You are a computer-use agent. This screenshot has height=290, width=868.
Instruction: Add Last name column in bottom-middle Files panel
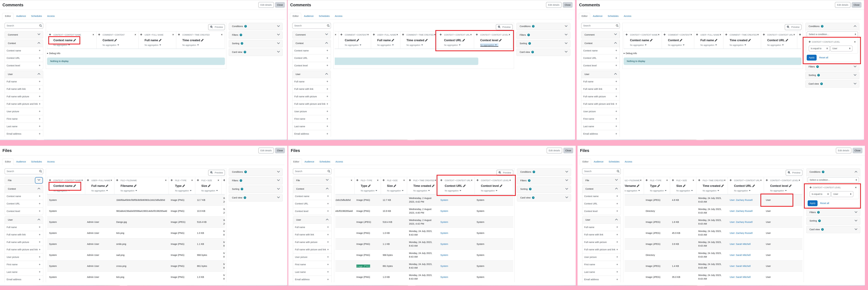point(328,272)
